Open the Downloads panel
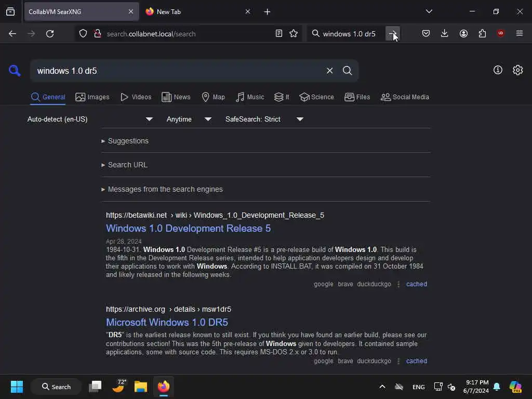532x399 pixels. click(x=445, y=33)
